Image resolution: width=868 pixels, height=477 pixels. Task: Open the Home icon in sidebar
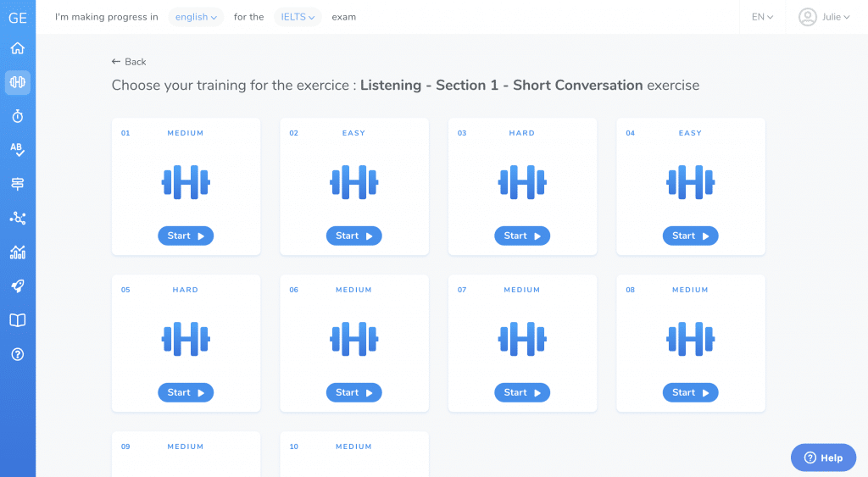(x=18, y=48)
